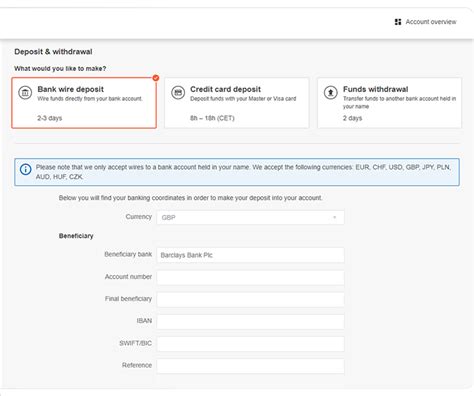Click the Final beneficiary field

point(250,299)
